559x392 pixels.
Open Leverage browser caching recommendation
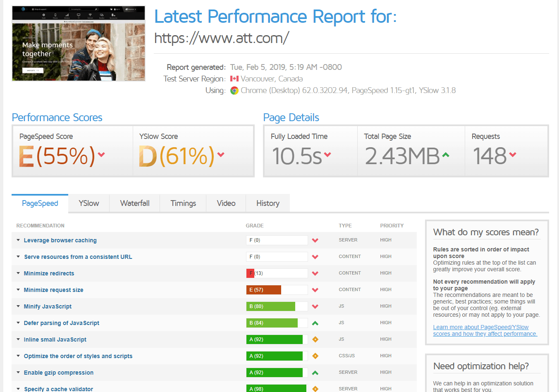pos(60,240)
